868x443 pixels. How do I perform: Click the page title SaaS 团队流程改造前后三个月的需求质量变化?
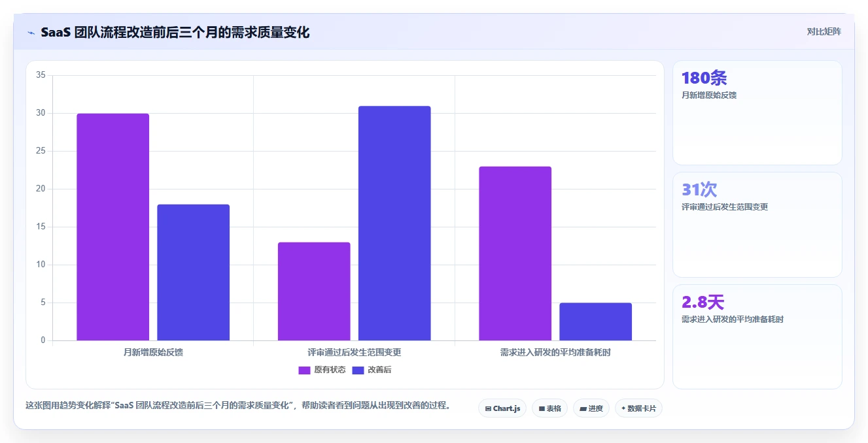point(175,32)
